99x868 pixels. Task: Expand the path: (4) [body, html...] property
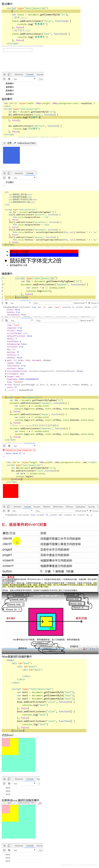pyautogui.click(x=6, y=360)
